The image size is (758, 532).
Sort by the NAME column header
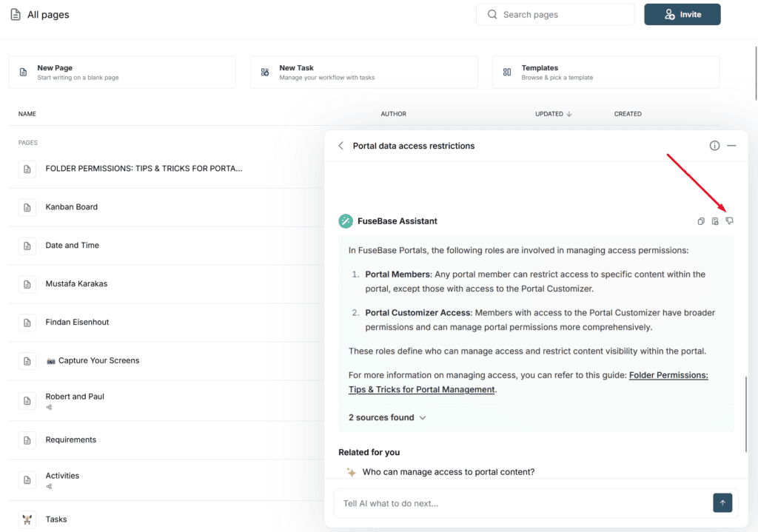coord(27,114)
